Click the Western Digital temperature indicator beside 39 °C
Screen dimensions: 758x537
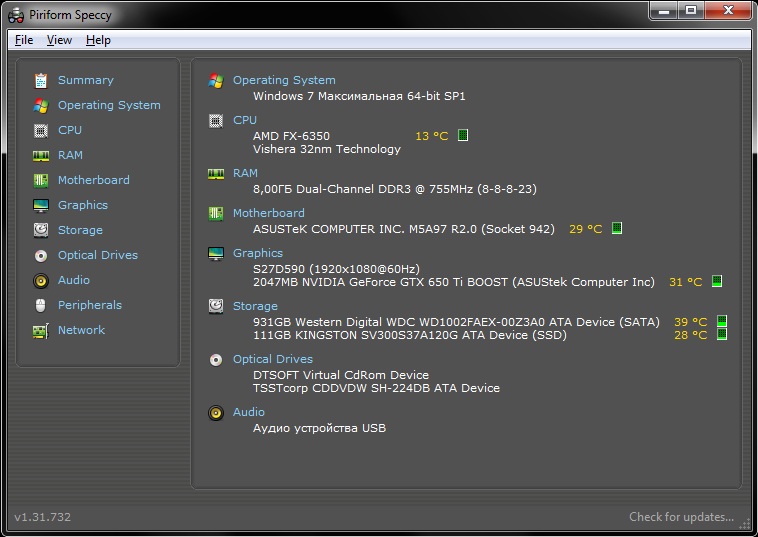point(722,321)
